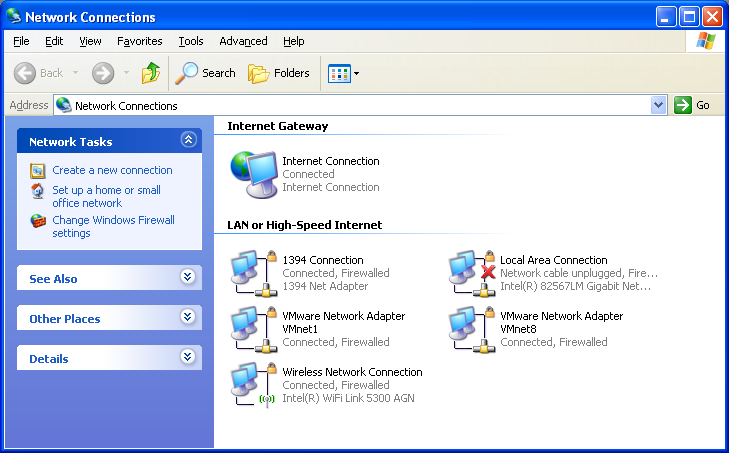This screenshot has height=453, width=729.
Task: Minimize the Network Connections window
Action: click(666, 17)
